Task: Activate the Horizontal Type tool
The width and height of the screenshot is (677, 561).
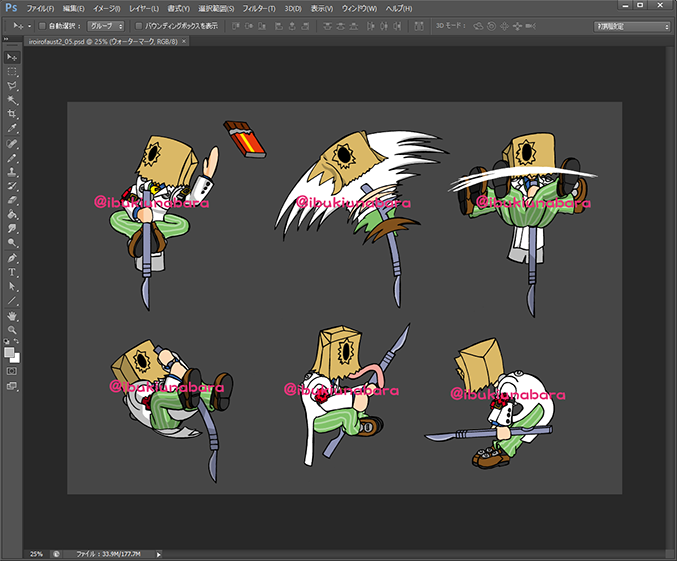Action: pos(12,271)
